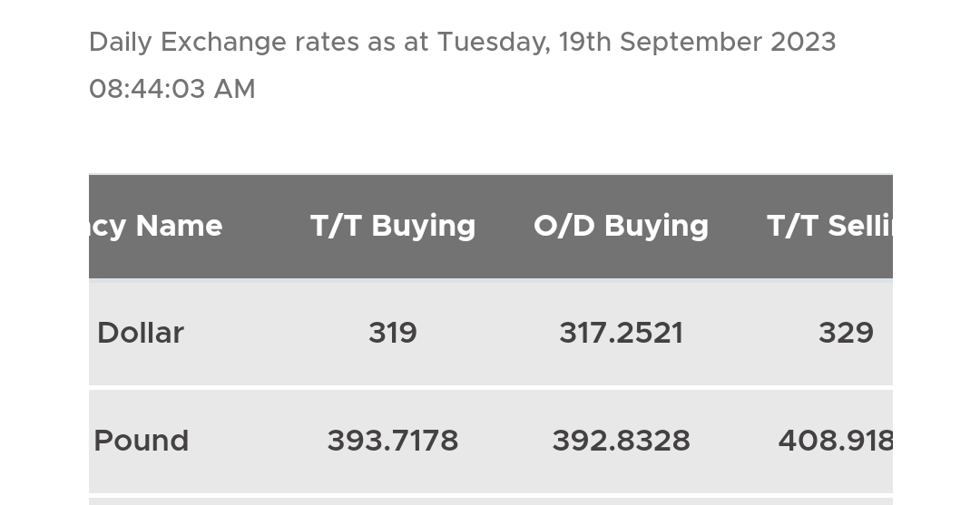Click the Dollar T/T Buying value 319

coord(393,333)
